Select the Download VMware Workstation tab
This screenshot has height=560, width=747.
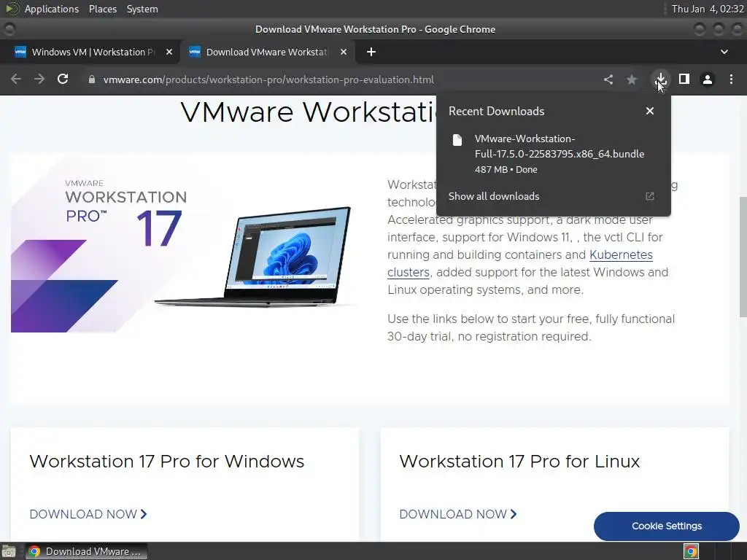pyautogui.click(x=267, y=52)
